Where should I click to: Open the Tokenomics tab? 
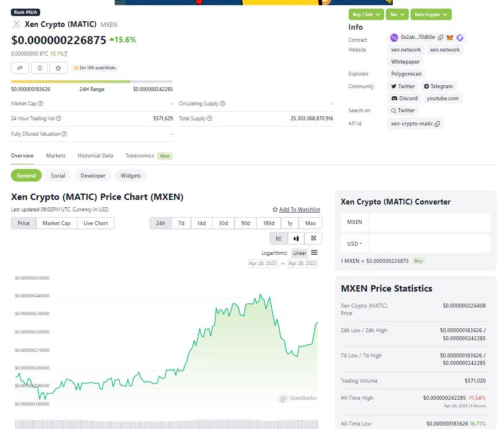[140, 156]
